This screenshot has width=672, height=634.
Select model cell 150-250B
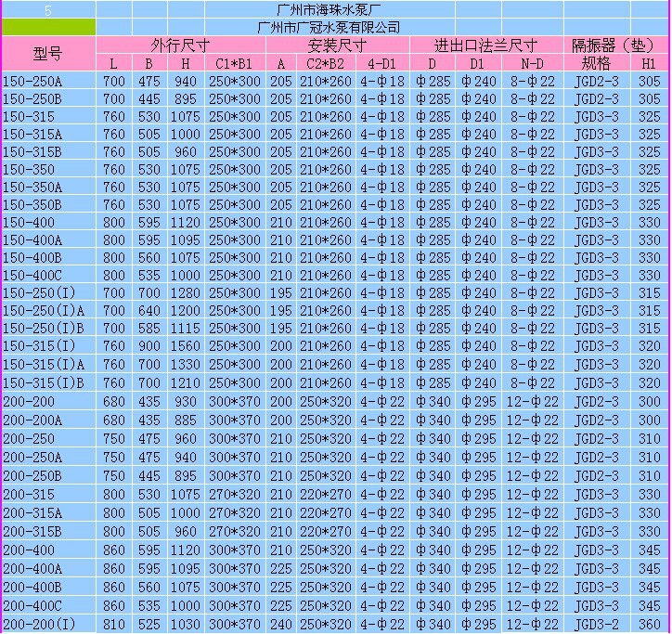(x=48, y=98)
